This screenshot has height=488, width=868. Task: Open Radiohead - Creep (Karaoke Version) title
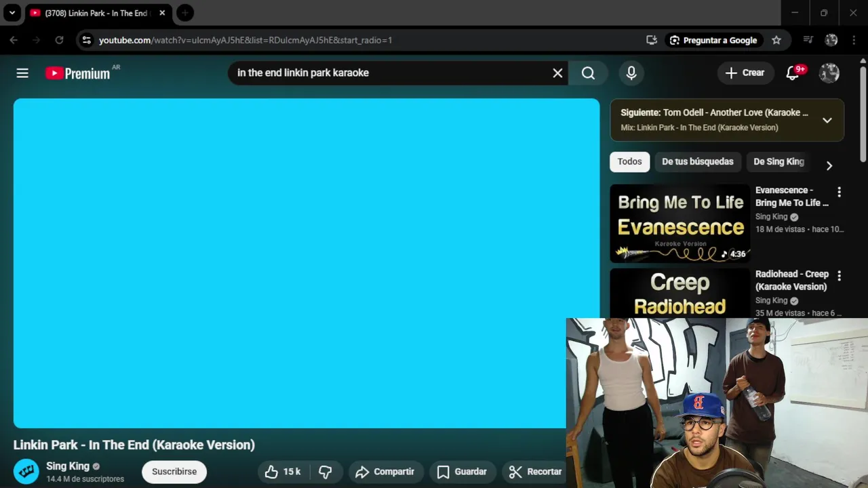[x=792, y=280]
